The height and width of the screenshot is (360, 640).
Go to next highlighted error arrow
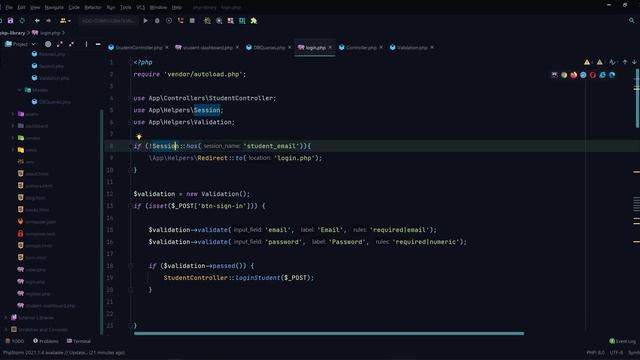coord(634,62)
